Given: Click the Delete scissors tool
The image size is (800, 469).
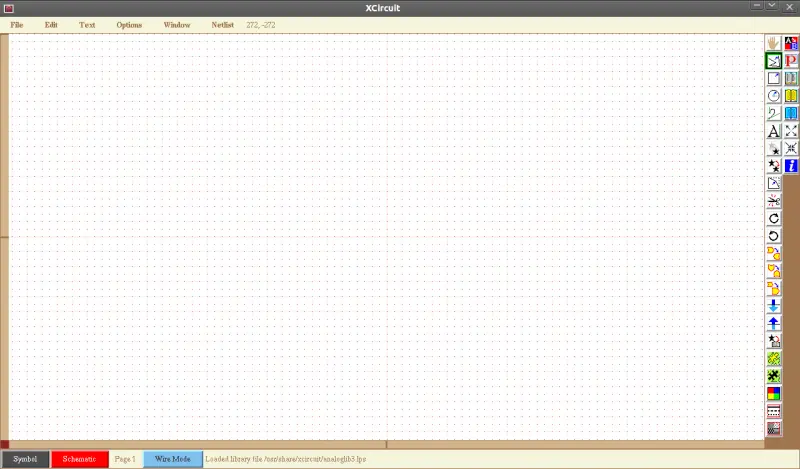Looking at the screenshot, I should click(773, 201).
